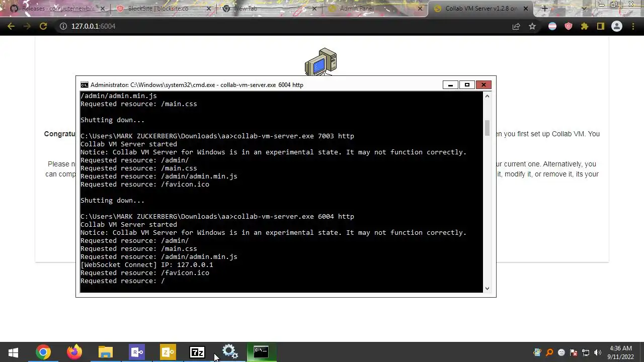Focus the address bar showing 127.0.0.1:6004
This screenshot has width=644, height=362.
click(287, 26)
